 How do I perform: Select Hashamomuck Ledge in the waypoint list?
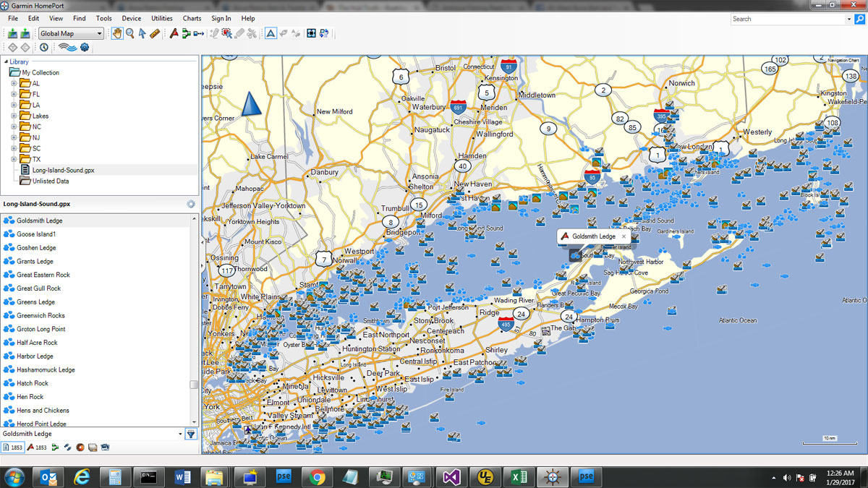[46, 369]
